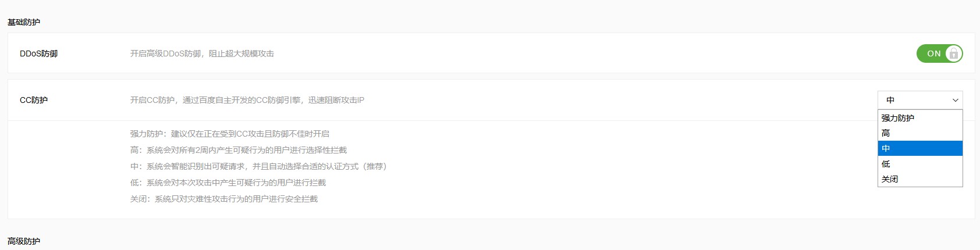Click the DDoS防御 row label

tap(38, 53)
